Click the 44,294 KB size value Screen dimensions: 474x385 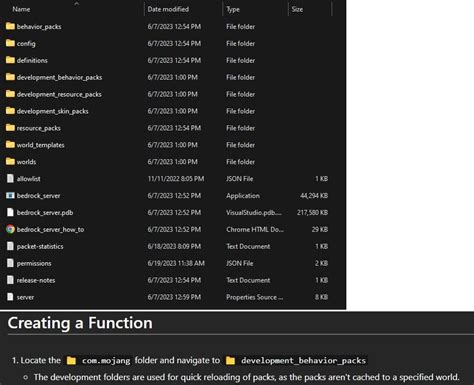(x=314, y=196)
